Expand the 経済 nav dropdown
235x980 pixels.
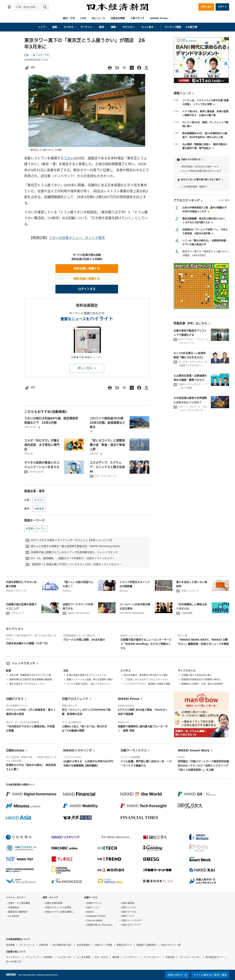coord(103,27)
